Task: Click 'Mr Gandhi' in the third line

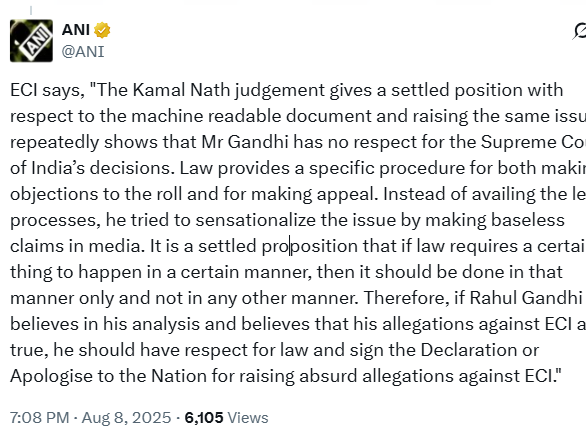Action: (x=245, y=142)
